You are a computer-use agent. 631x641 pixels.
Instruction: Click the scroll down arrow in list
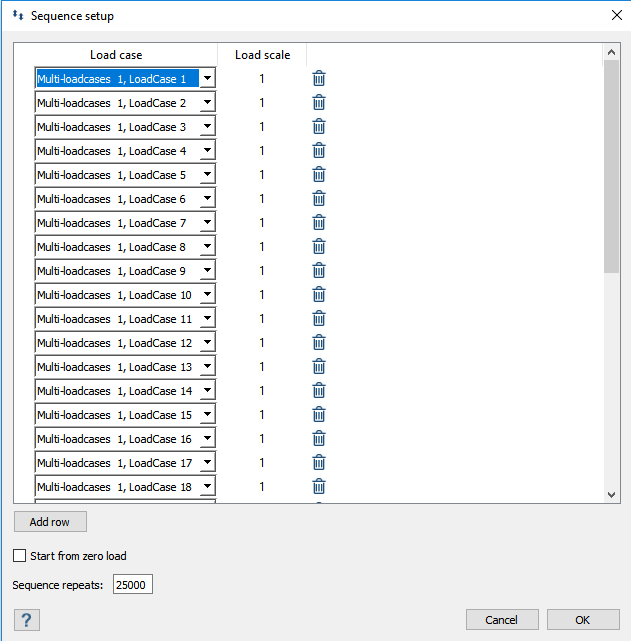611,494
